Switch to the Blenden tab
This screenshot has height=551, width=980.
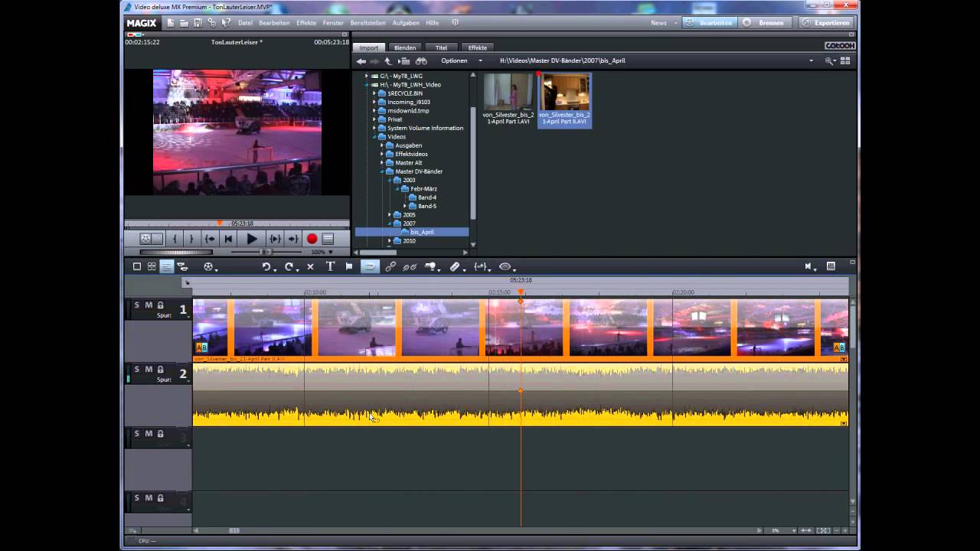(405, 47)
